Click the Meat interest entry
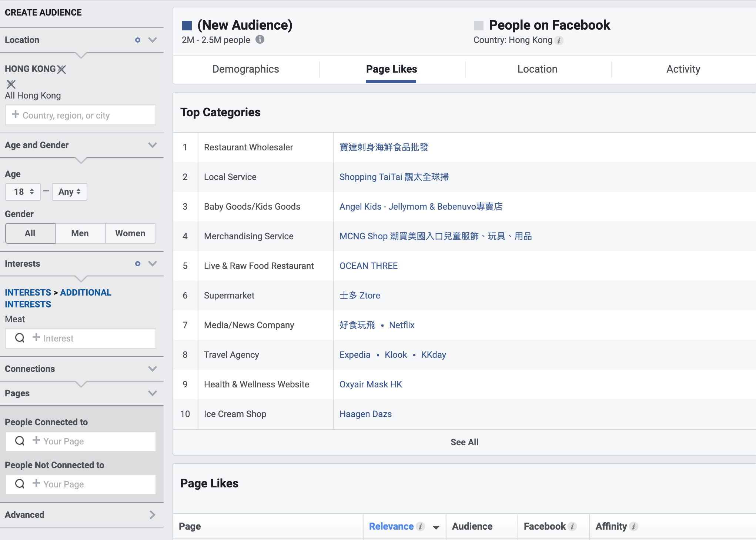 coord(15,319)
